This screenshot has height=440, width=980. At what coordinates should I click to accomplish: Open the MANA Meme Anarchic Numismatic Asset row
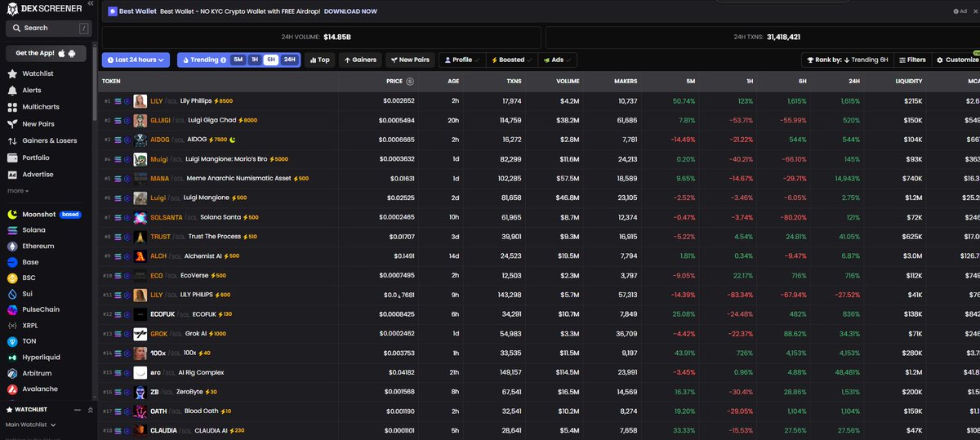[539, 178]
